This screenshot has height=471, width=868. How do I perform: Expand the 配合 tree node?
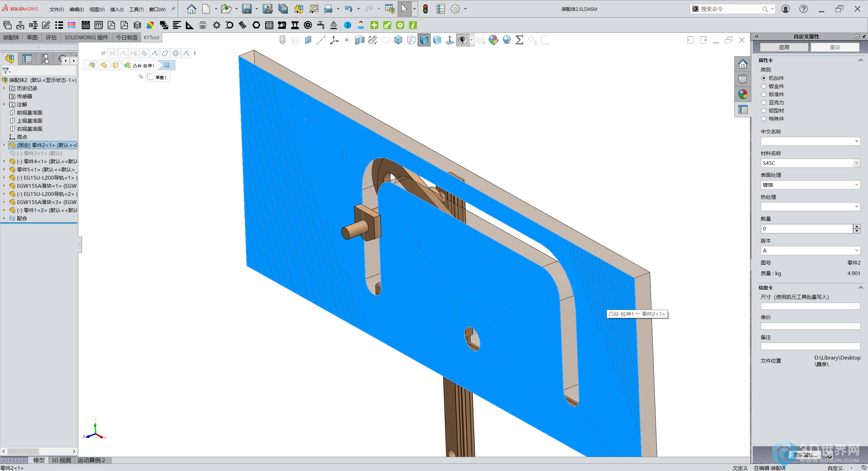pos(4,218)
